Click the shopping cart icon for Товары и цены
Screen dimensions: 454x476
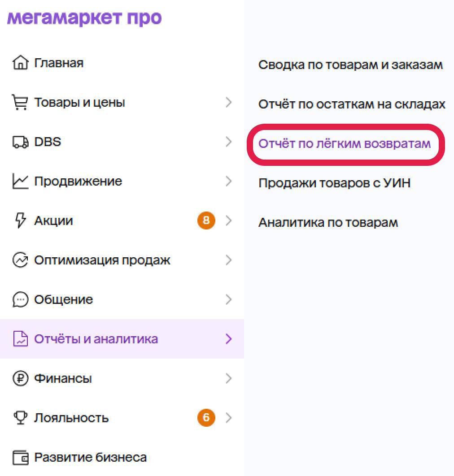tap(20, 102)
